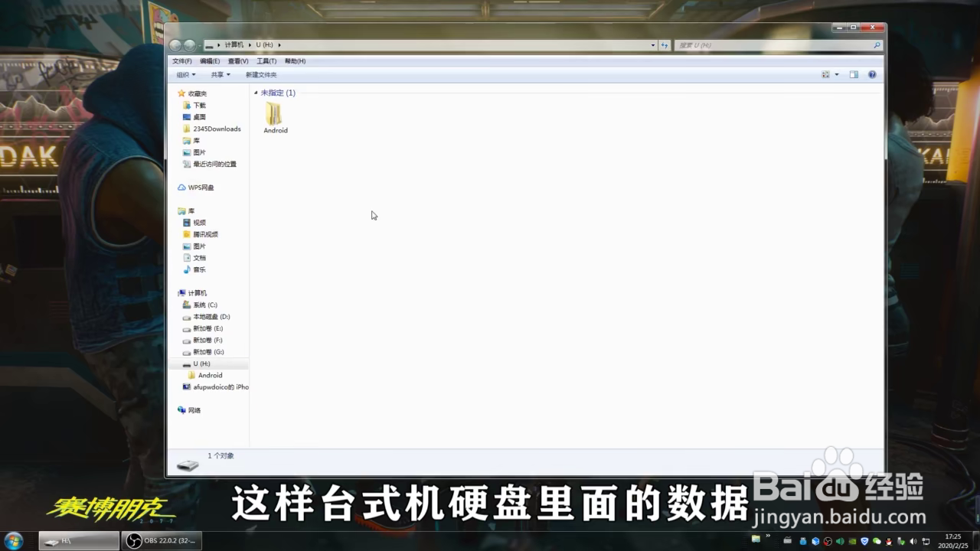
Task: Click the blue shield security tray icon
Action: 864,541
